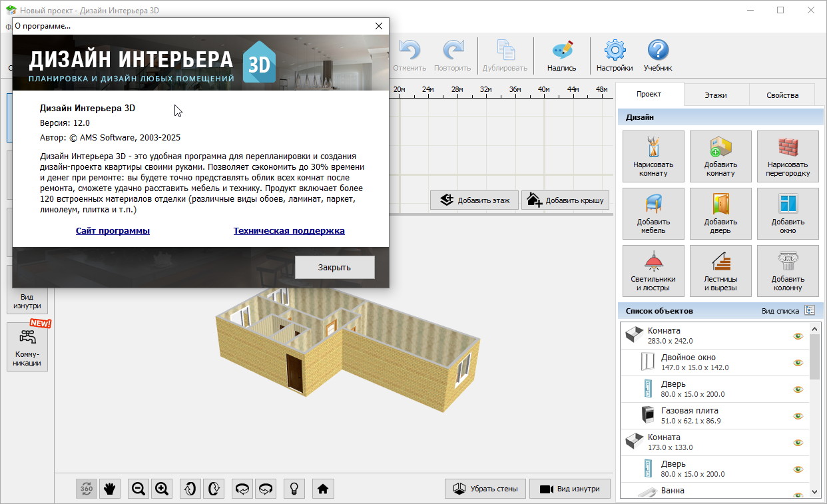Click Draw room (Нарисовать комнату) tool
The height and width of the screenshot is (504, 827).
653,156
